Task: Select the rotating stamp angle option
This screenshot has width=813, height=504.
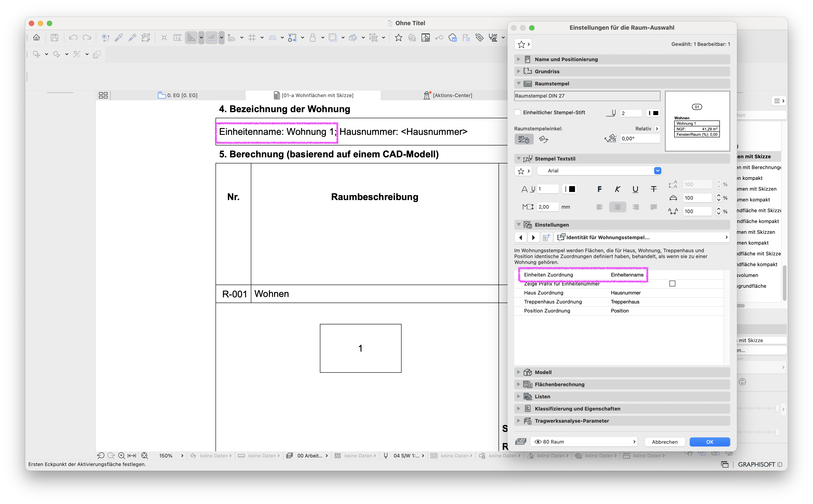Action: pyautogui.click(x=543, y=139)
